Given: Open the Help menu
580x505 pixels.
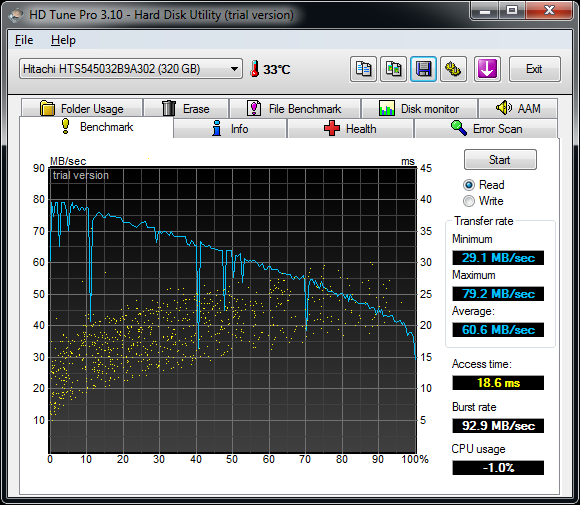Looking at the screenshot, I should point(63,40).
